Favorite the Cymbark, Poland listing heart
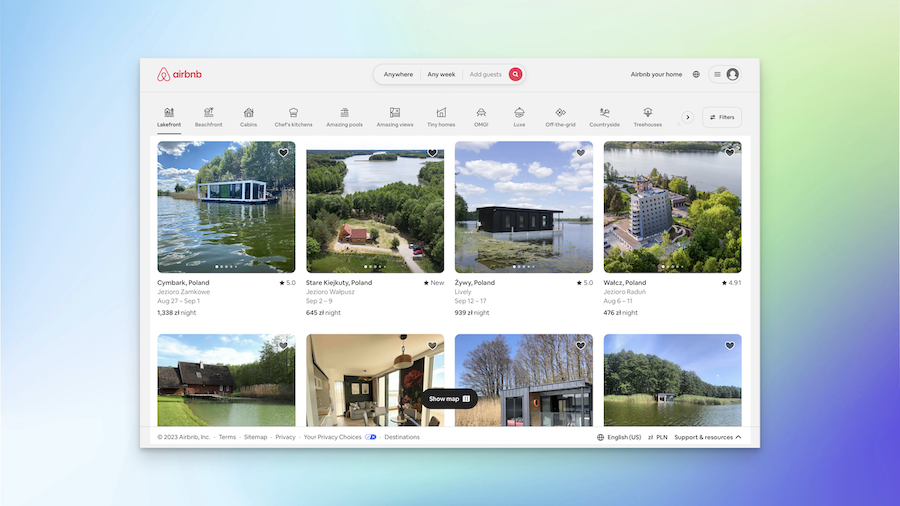This screenshot has width=900, height=506. [283, 153]
